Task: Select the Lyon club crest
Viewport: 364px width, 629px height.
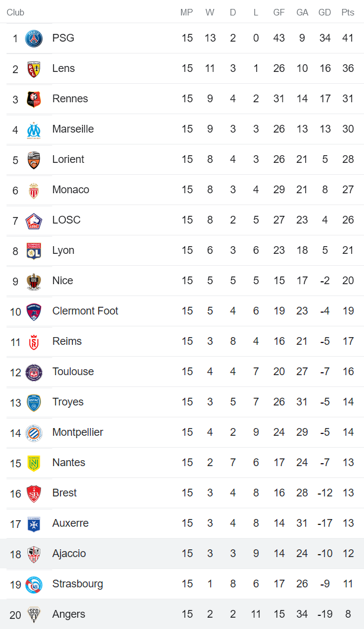Action: click(34, 251)
